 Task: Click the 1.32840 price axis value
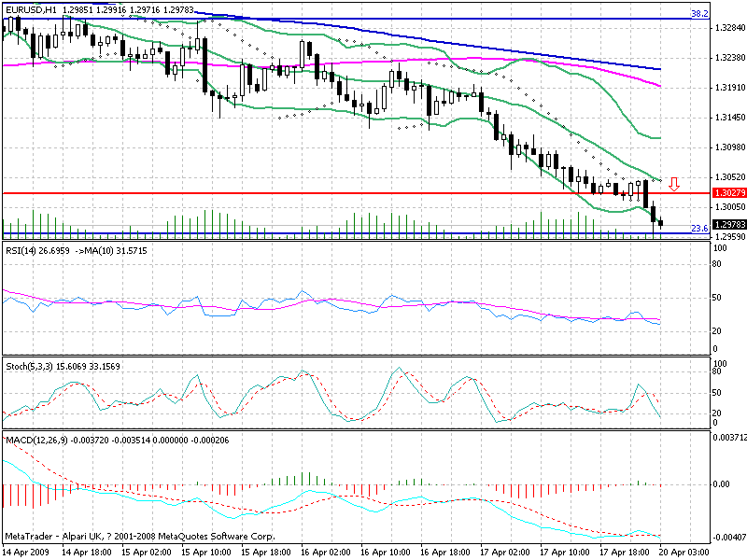730,28
